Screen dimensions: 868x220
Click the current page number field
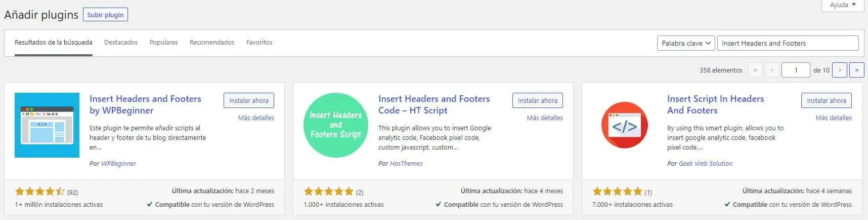click(x=796, y=70)
